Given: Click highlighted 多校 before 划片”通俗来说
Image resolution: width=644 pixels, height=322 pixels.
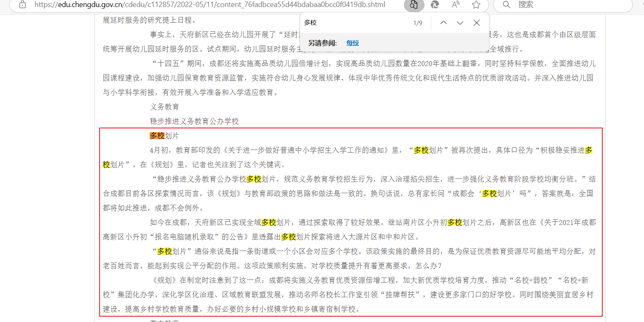Looking at the screenshot, I should tap(165, 251).
